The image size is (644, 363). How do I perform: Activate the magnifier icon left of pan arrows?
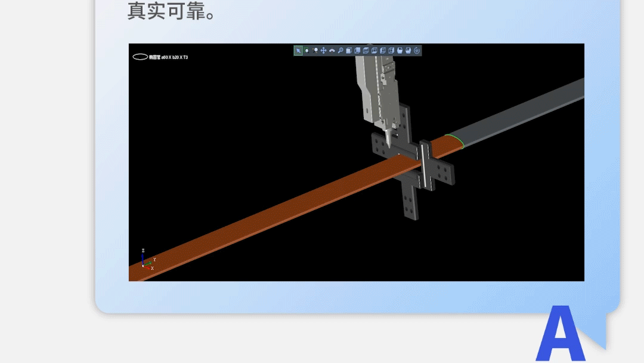[315, 51]
